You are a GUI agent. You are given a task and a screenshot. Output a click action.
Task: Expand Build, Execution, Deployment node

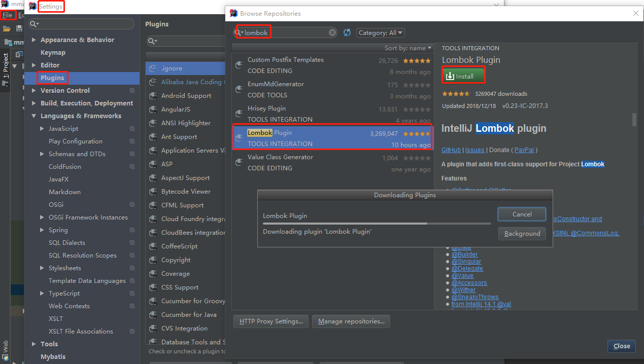34,103
